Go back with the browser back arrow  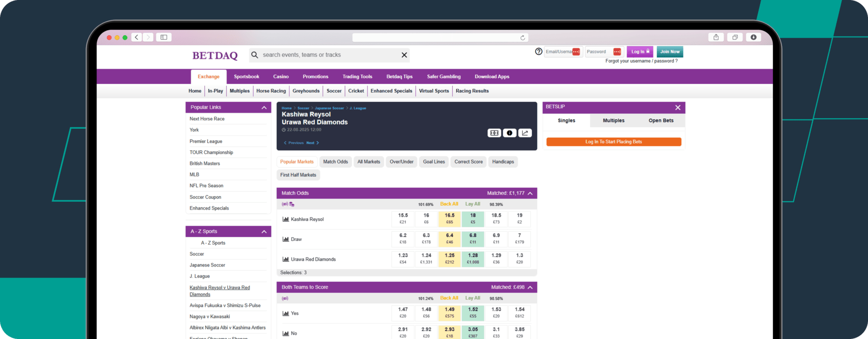[x=137, y=37]
